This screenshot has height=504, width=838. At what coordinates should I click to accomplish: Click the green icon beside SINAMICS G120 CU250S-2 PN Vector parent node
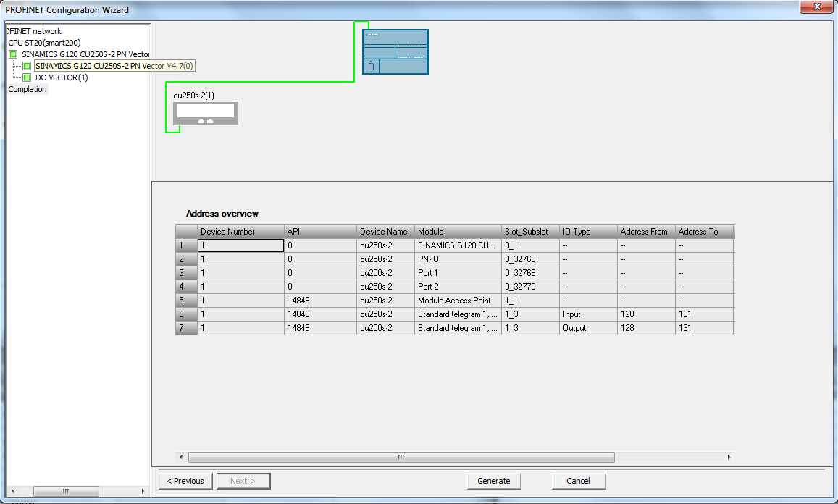[x=13, y=54]
